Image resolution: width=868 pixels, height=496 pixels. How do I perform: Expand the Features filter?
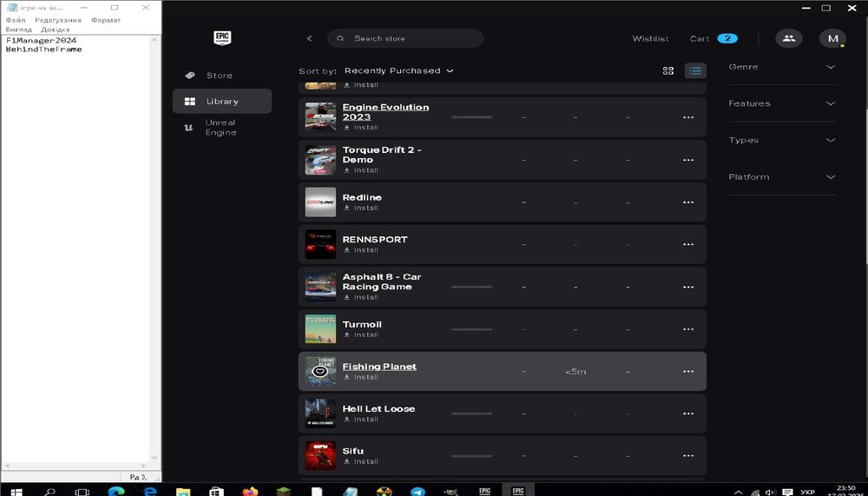tap(782, 103)
